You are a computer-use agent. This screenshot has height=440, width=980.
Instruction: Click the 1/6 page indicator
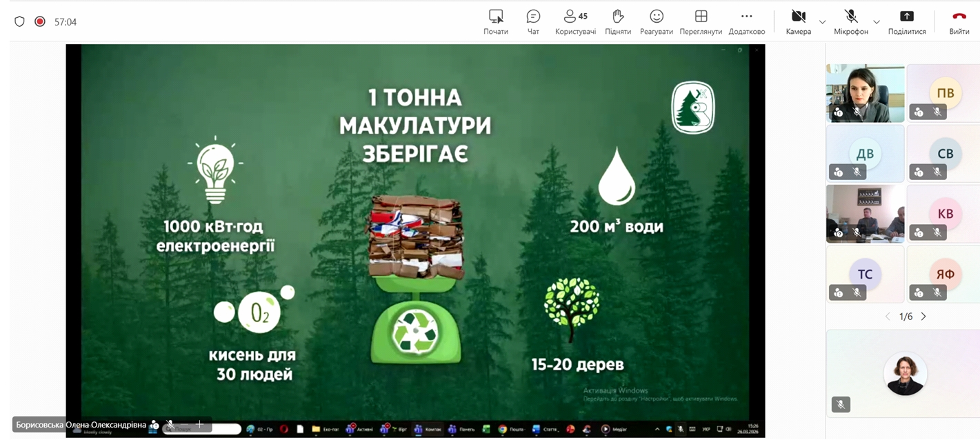click(x=906, y=317)
